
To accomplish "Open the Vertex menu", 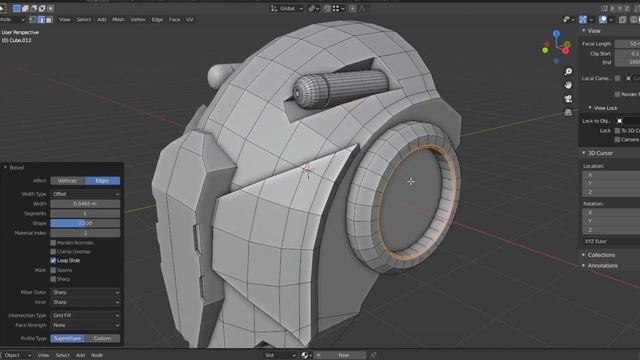I will pyautogui.click(x=138, y=20).
